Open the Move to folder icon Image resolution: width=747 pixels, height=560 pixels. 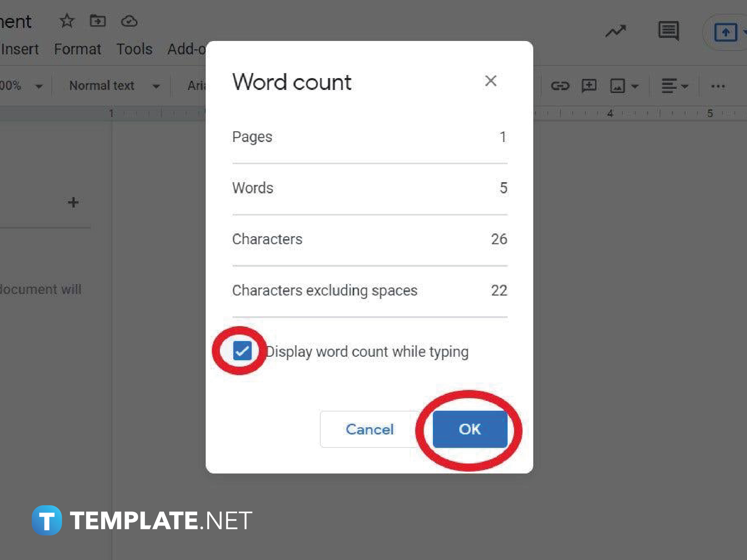click(x=97, y=21)
